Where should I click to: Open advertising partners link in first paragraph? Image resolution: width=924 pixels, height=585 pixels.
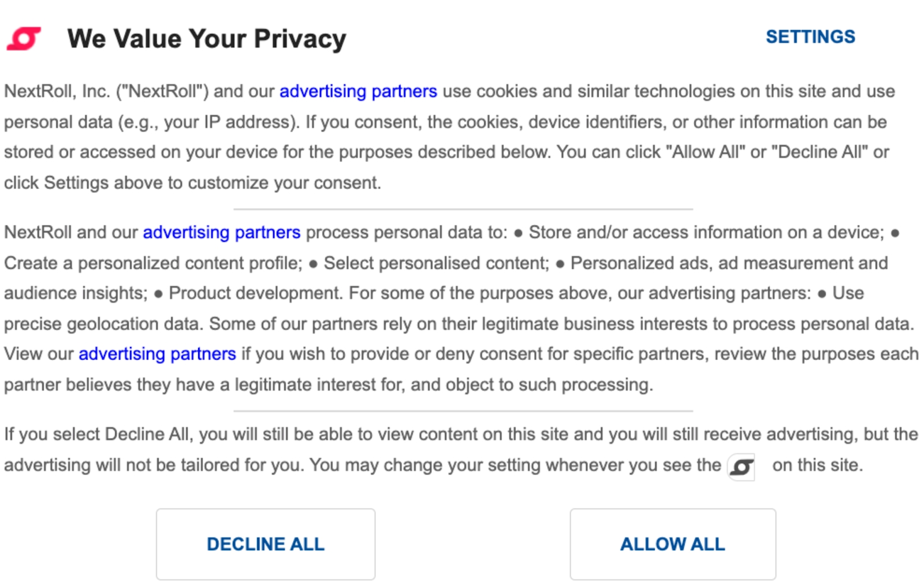point(358,91)
